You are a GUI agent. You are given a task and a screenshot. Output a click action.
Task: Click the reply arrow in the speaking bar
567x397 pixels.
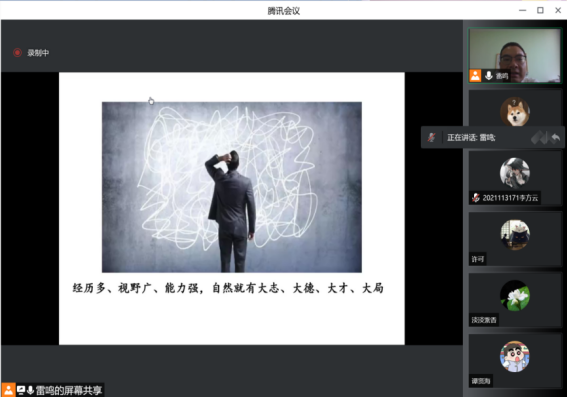(x=555, y=138)
